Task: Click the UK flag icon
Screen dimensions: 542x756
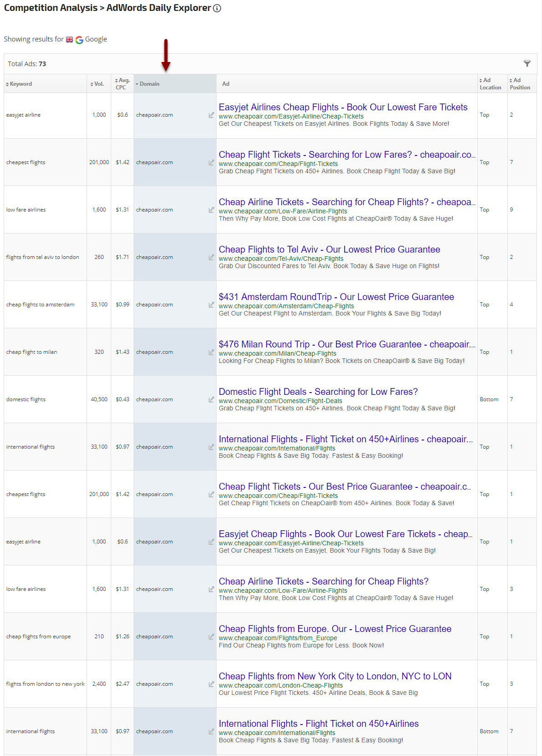Action: [x=69, y=40]
